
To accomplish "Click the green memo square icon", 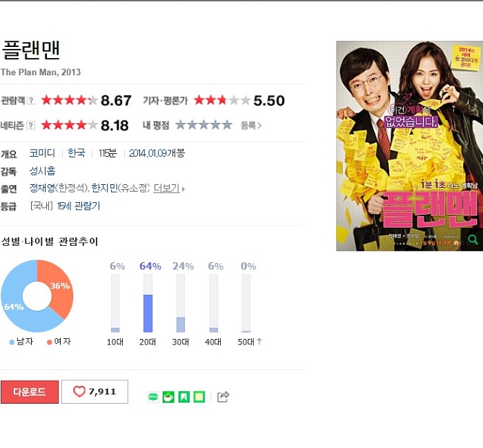I will click(x=199, y=397).
